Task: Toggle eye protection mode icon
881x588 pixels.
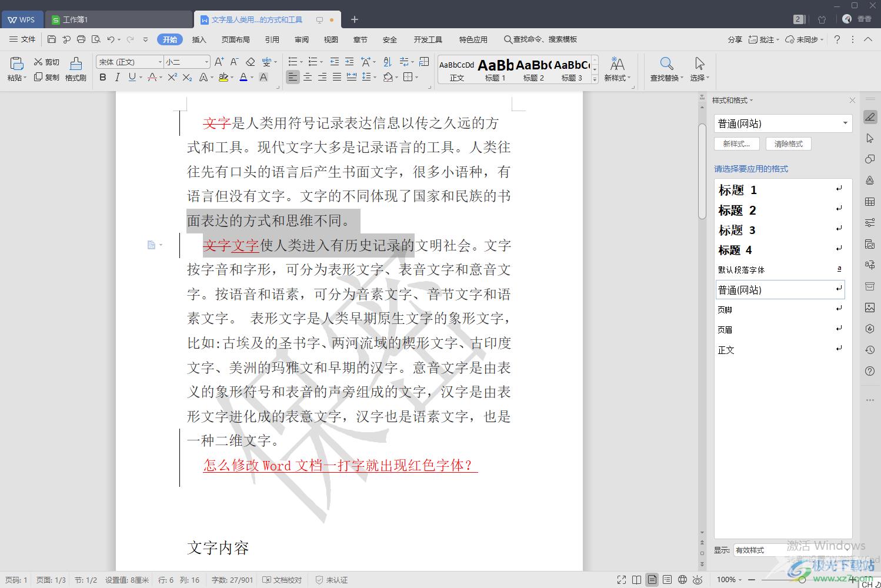Action: 698,580
